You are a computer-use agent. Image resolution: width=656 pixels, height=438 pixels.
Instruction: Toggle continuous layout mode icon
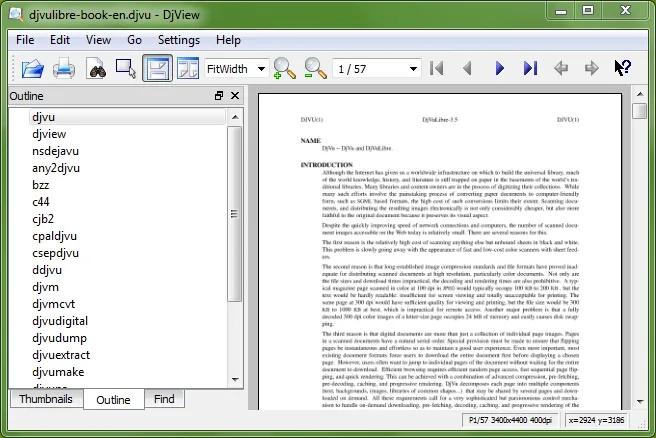click(157, 68)
